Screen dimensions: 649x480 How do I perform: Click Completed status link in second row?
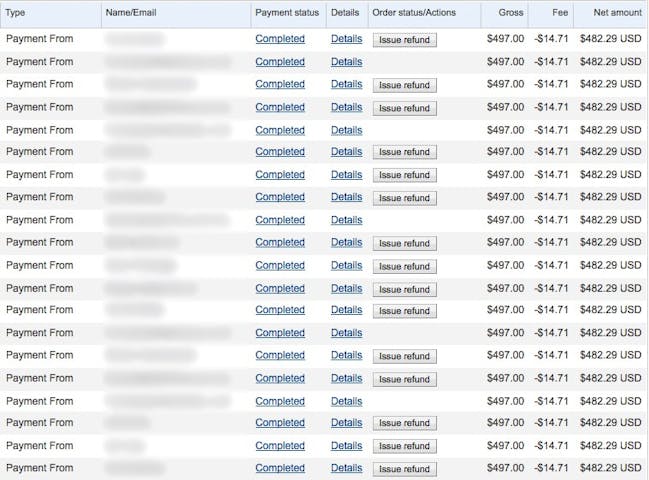[x=280, y=62]
